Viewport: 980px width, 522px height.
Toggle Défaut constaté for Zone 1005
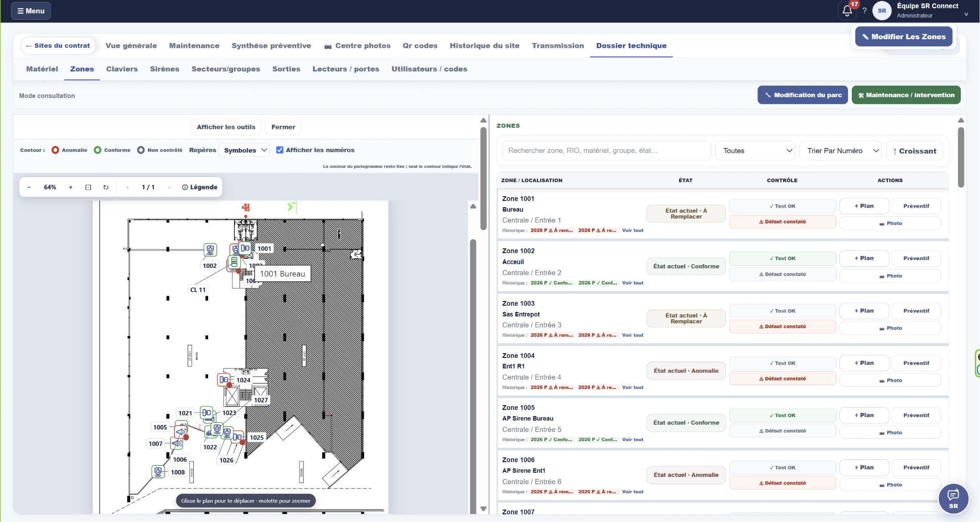click(782, 431)
